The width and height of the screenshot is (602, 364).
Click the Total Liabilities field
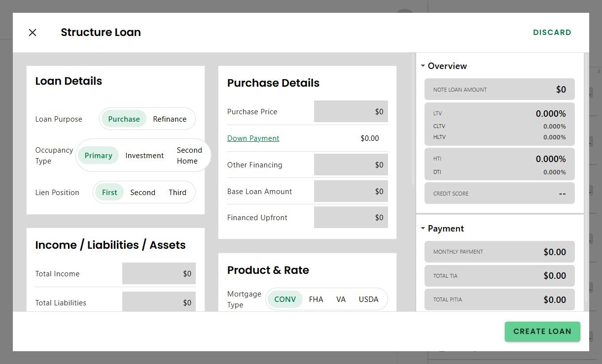(x=159, y=302)
